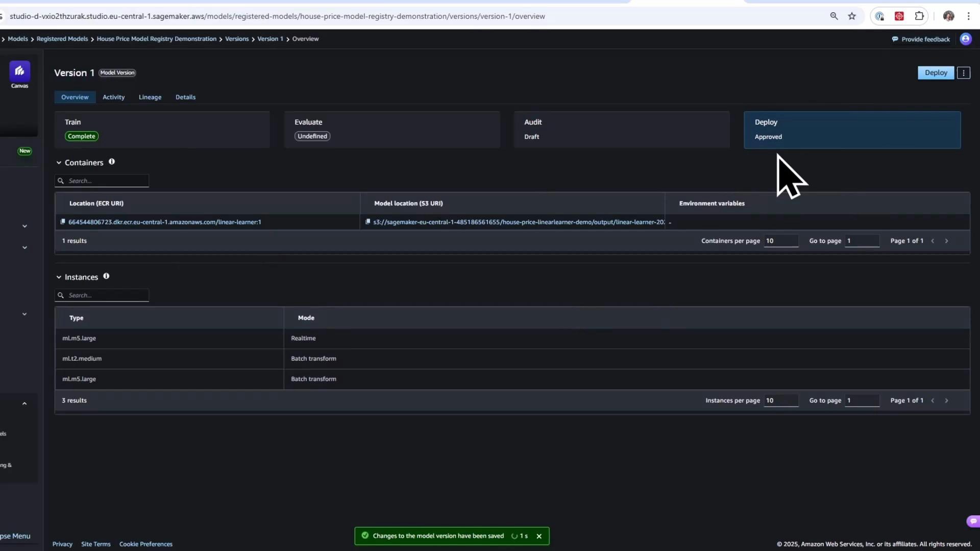The image size is (980, 551).
Task: Go to Registered Models breadcrumb
Action: [62, 39]
